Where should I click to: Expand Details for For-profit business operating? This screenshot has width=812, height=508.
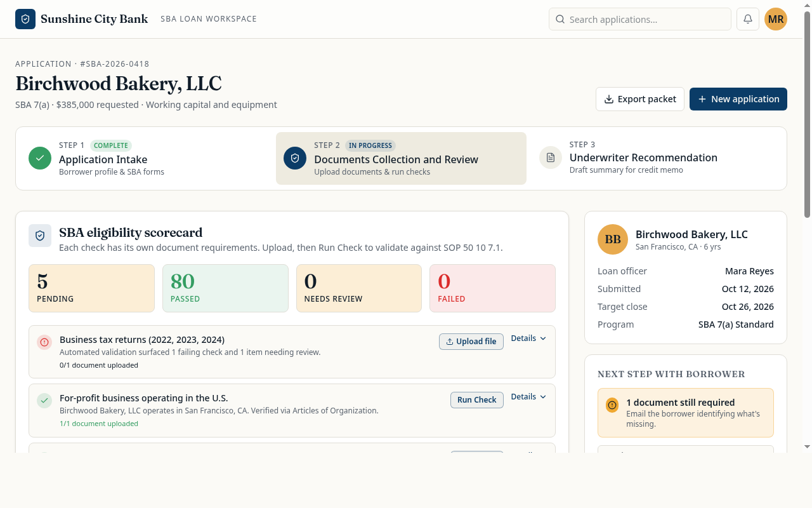[x=528, y=397]
